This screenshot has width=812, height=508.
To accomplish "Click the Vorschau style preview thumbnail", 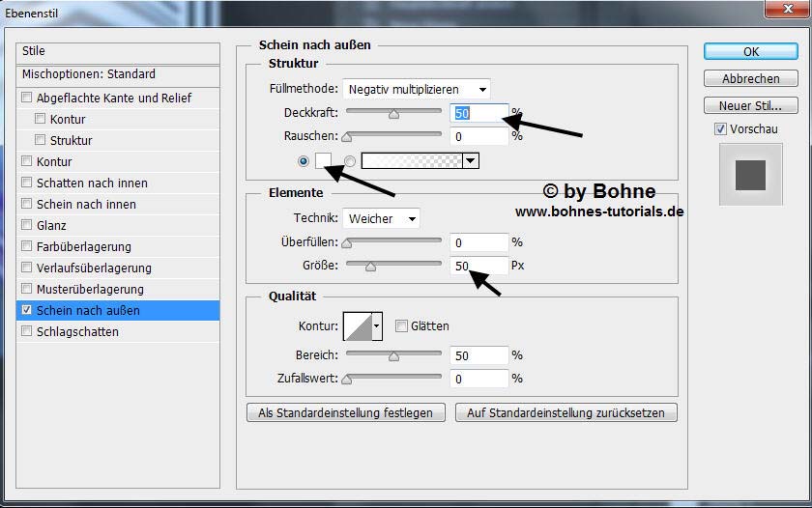I will tap(749, 175).
